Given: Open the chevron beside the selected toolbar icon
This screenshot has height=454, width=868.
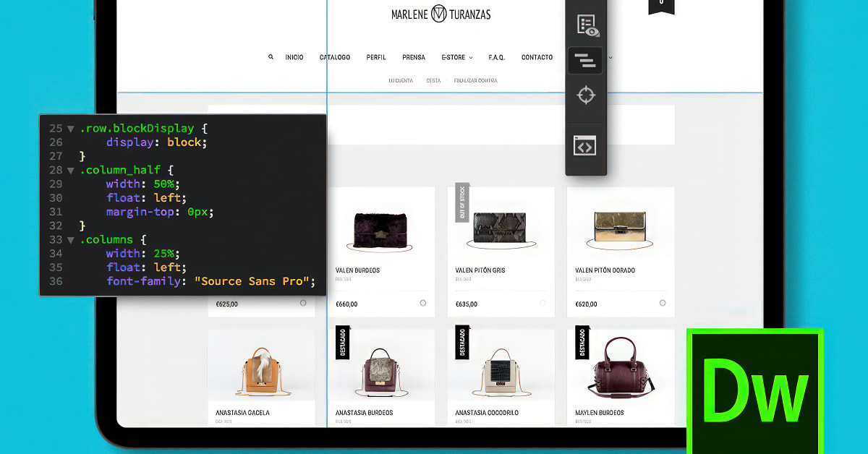Looking at the screenshot, I should pos(609,58).
